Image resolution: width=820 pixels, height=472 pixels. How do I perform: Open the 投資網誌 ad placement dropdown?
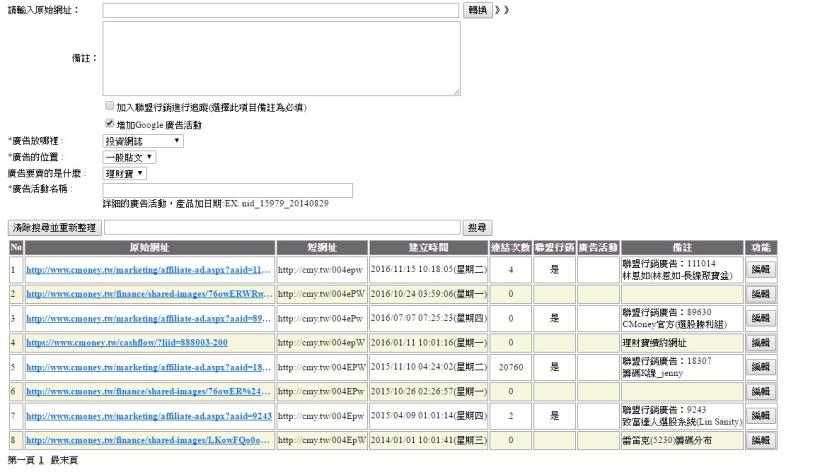[143, 141]
